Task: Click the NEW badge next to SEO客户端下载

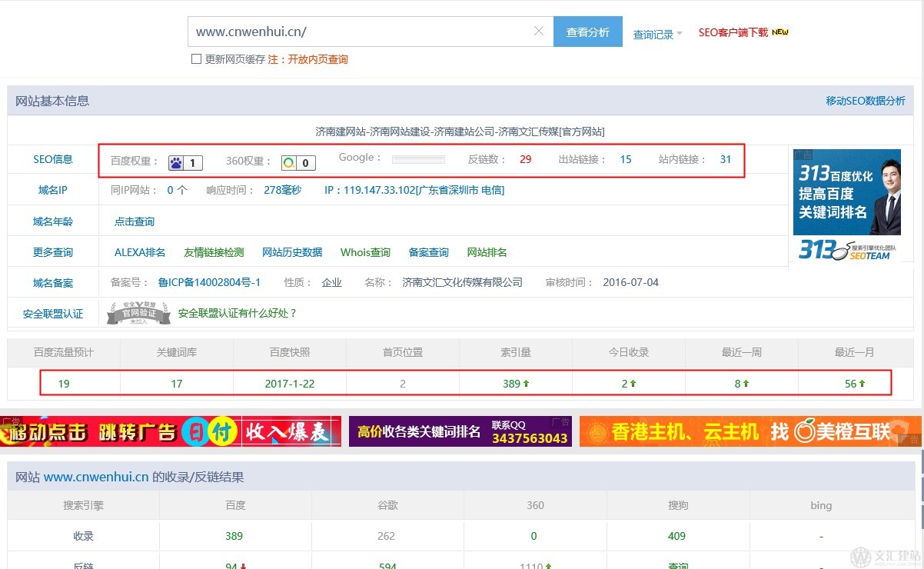Action: [780, 32]
